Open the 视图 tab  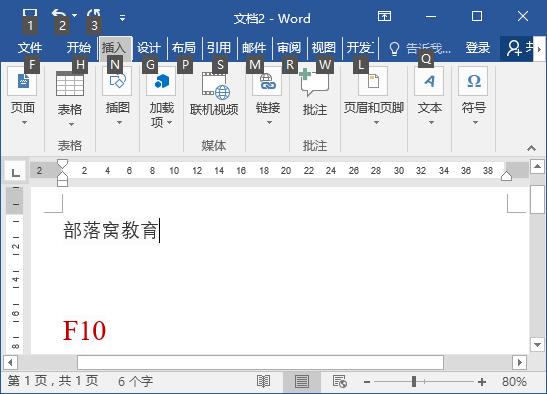(324, 47)
